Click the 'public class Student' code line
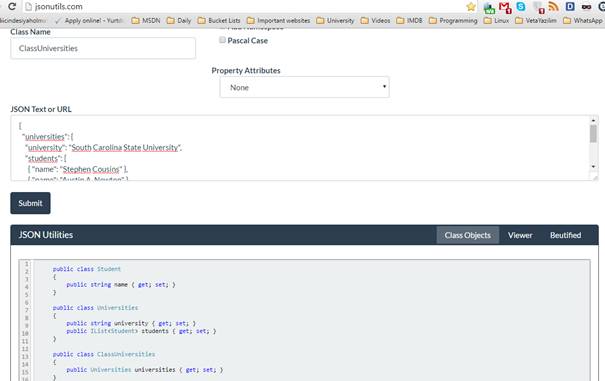This screenshot has height=381, width=605. pos(87,269)
